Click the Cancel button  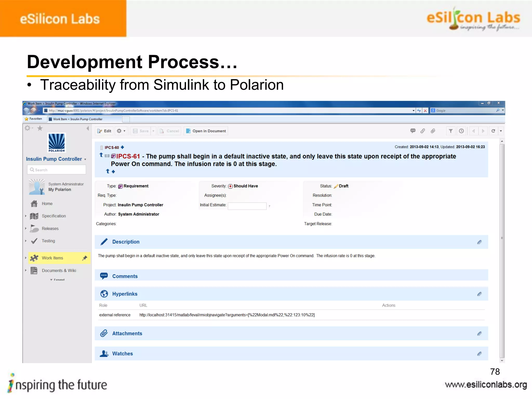(169, 131)
